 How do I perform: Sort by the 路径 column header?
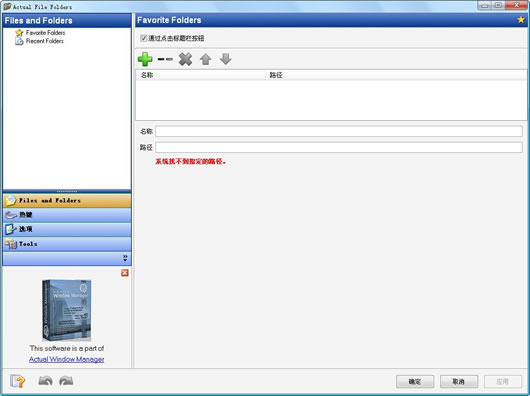(x=396, y=75)
